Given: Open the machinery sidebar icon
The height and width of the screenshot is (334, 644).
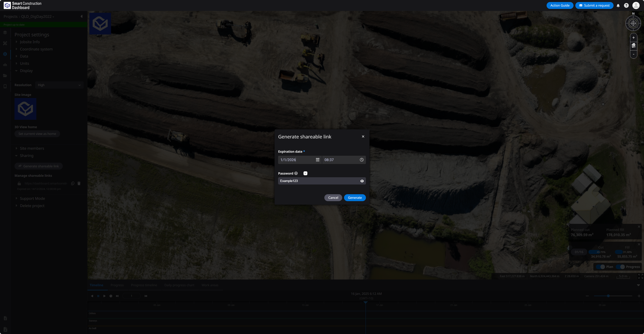Looking at the screenshot, I should point(5,65).
